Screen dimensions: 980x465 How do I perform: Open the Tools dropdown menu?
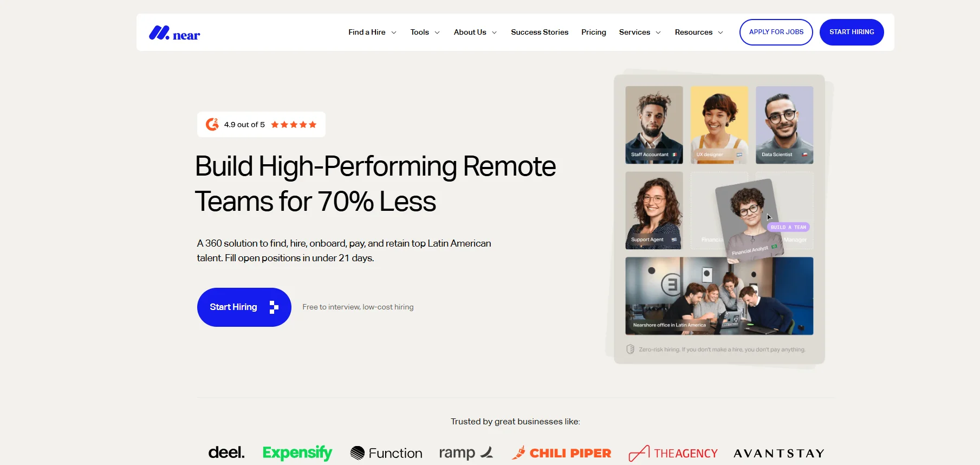coord(425,33)
